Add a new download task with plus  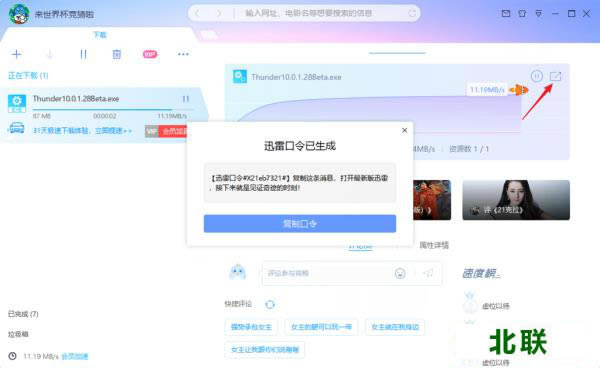(x=16, y=54)
